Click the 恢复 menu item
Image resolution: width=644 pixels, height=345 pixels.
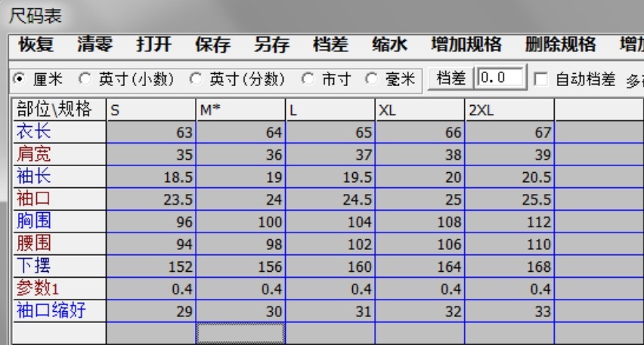coord(36,45)
